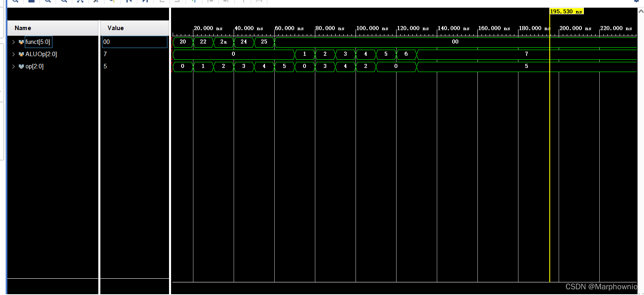This screenshot has width=644, height=295.
Task: Click the 80.000 ns ruler label
Action: coord(330,28)
